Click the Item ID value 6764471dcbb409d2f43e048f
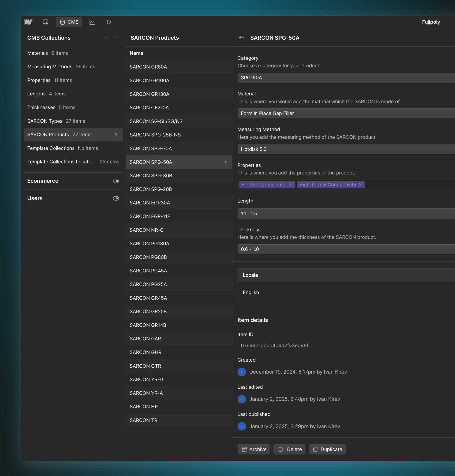This screenshot has width=455, height=476. click(274, 345)
